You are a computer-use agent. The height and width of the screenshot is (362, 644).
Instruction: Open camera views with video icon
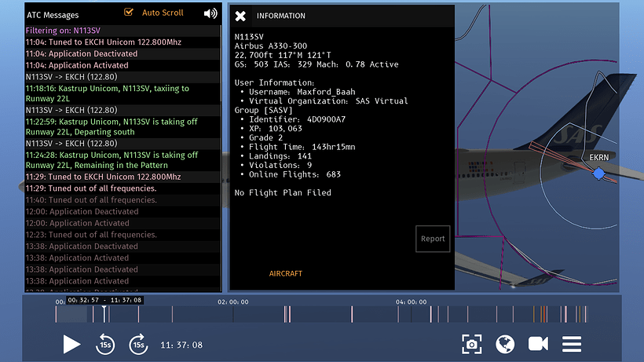click(x=538, y=344)
